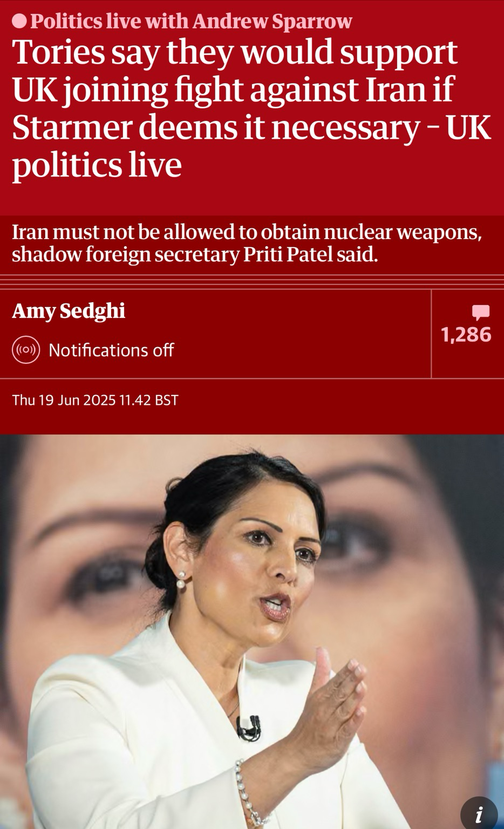
Task: Open the 1,286 comments count
Action: [x=466, y=335]
